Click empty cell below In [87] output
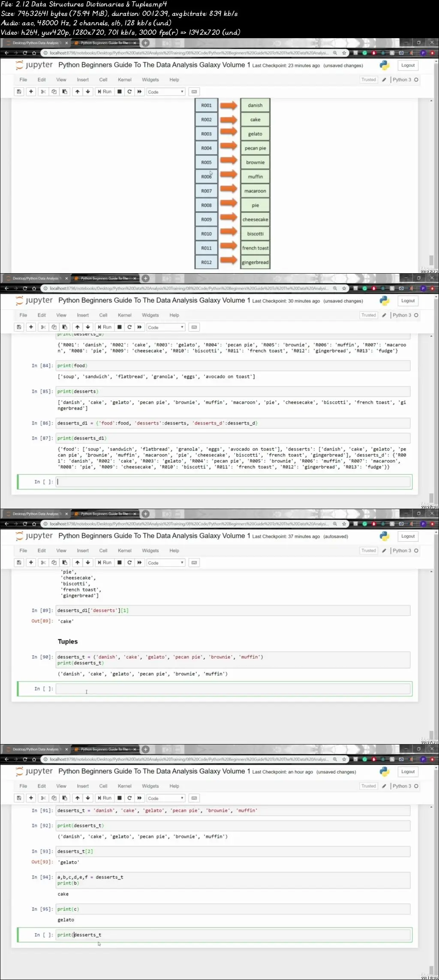The image size is (439, 980). (233, 482)
